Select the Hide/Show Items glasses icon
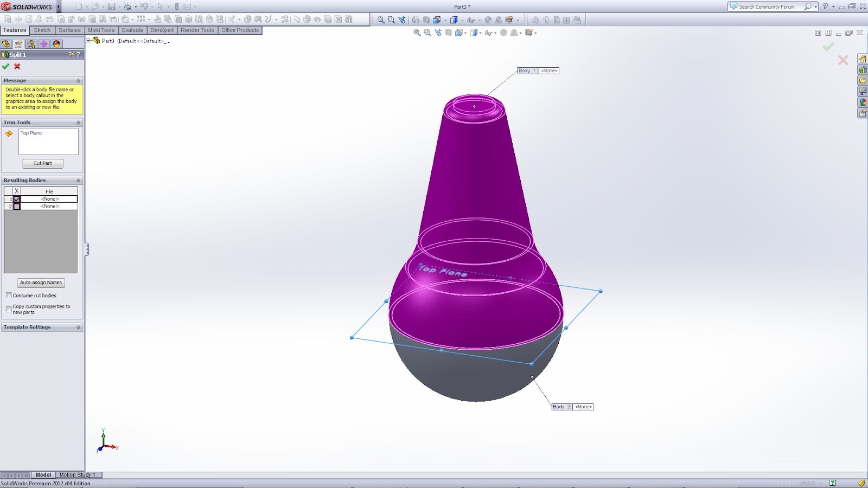The image size is (868, 488). [x=471, y=20]
